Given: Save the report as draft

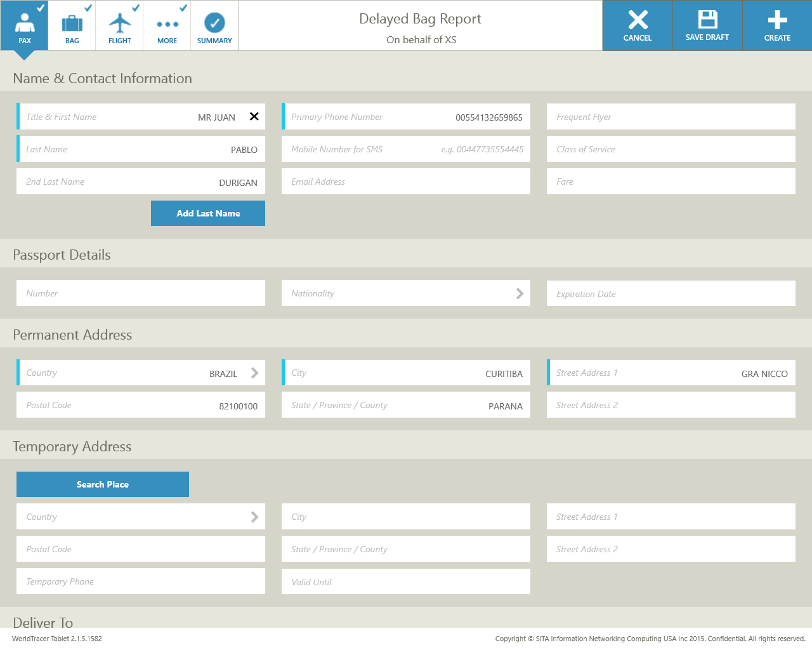Looking at the screenshot, I should [x=707, y=25].
